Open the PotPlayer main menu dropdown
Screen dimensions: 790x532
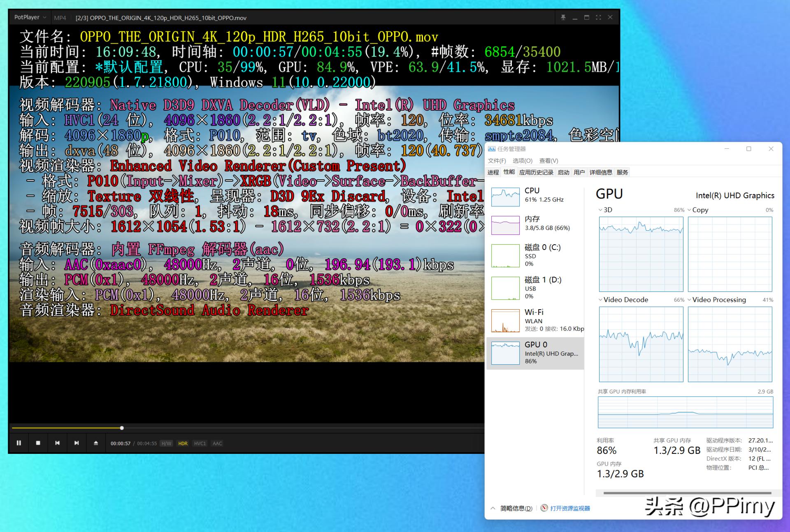[30, 17]
